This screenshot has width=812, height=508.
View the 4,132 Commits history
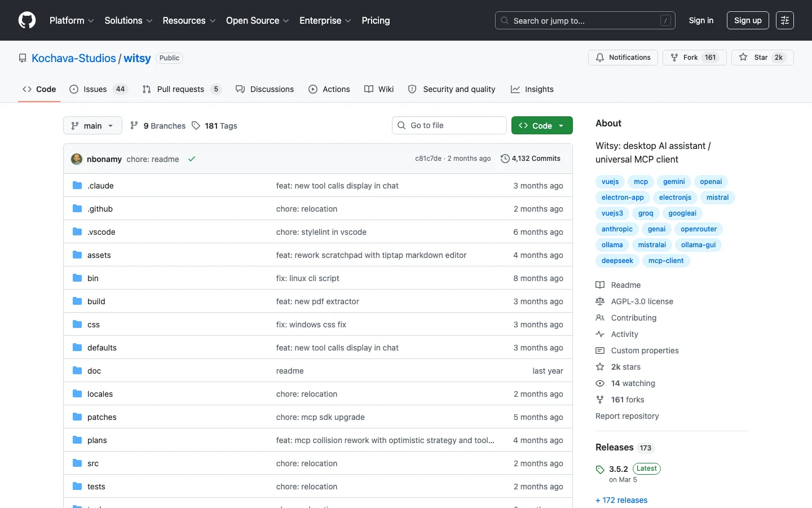click(x=531, y=159)
